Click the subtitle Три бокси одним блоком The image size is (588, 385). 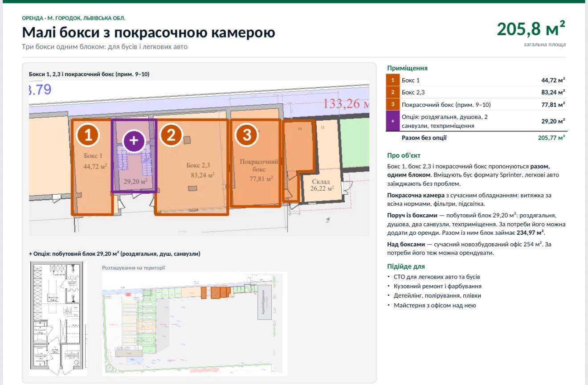pos(105,46)
